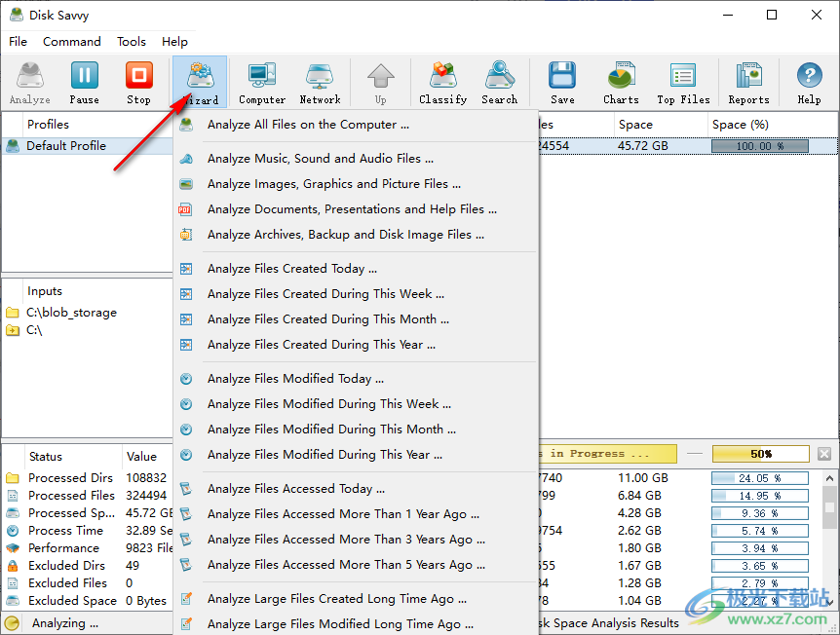Save results with Save icon

pos(562,82)
